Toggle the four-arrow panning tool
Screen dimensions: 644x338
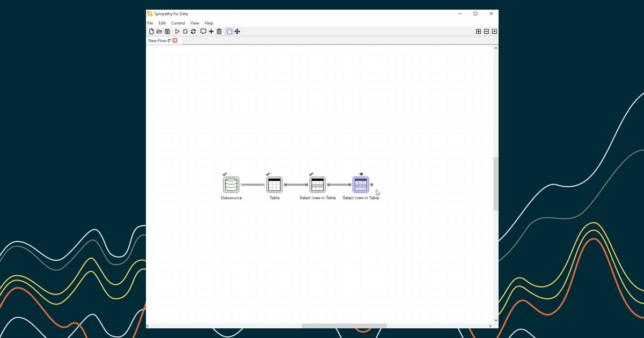pos(237,32)
